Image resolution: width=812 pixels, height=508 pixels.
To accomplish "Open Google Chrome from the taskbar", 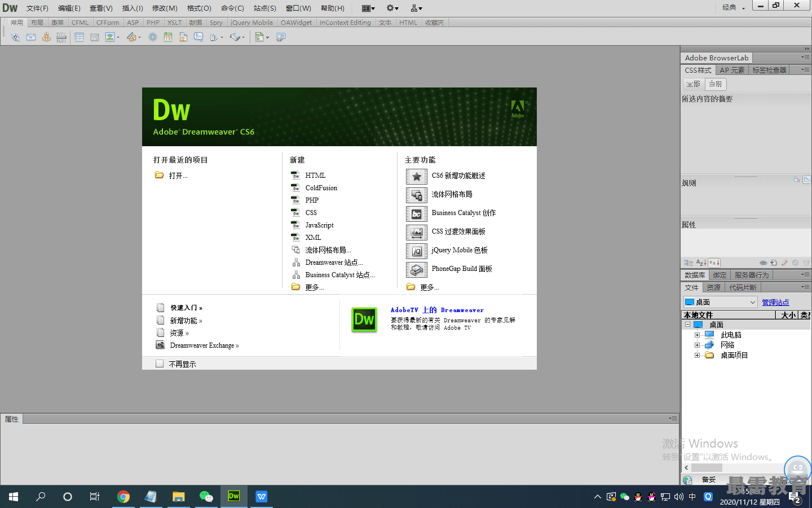I will coord(123,497).
